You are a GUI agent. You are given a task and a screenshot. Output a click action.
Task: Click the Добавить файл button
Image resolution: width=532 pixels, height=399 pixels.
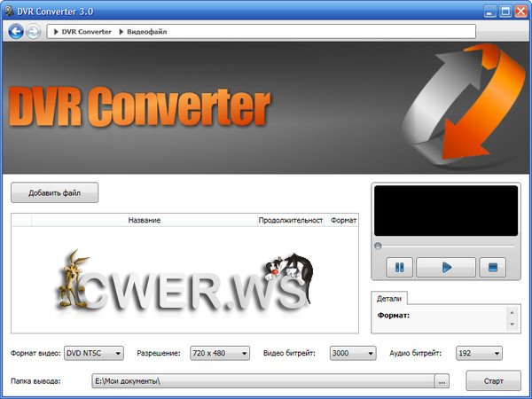[54, 192]
